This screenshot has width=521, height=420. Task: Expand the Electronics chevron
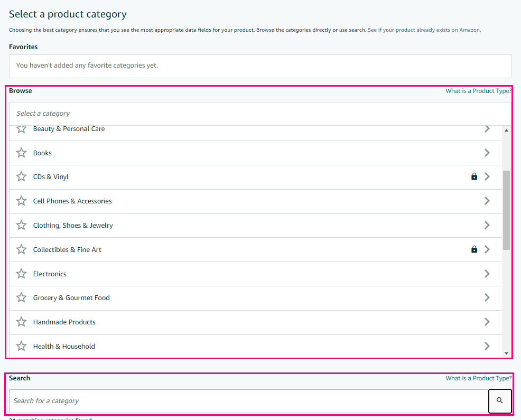click(x=487, y=274)
